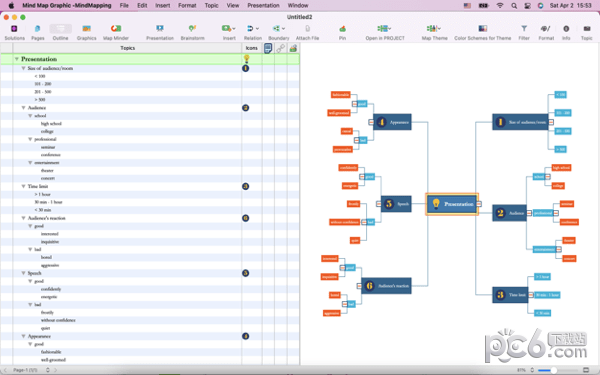Click Open in PROJECT toolbar icon
This screenshot has width=600, height=375.
(384, 29)
